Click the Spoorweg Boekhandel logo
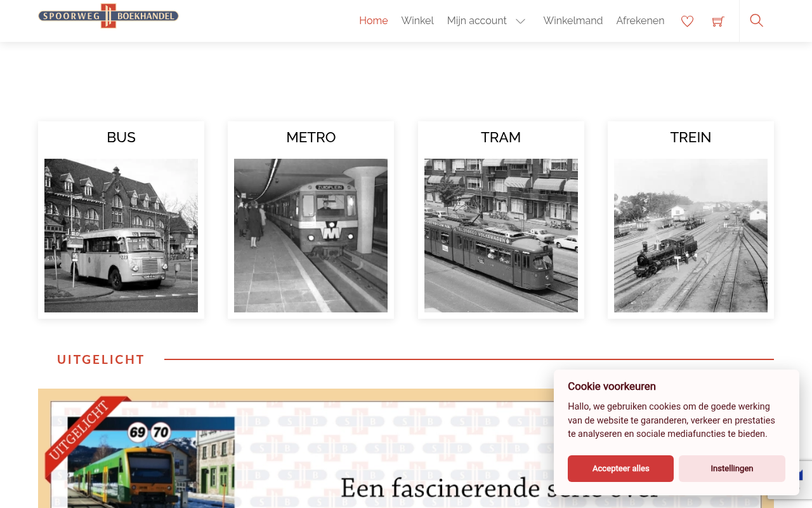Image resolution: width=812 pixels, height=508 pixels. (x=108, y=16)
